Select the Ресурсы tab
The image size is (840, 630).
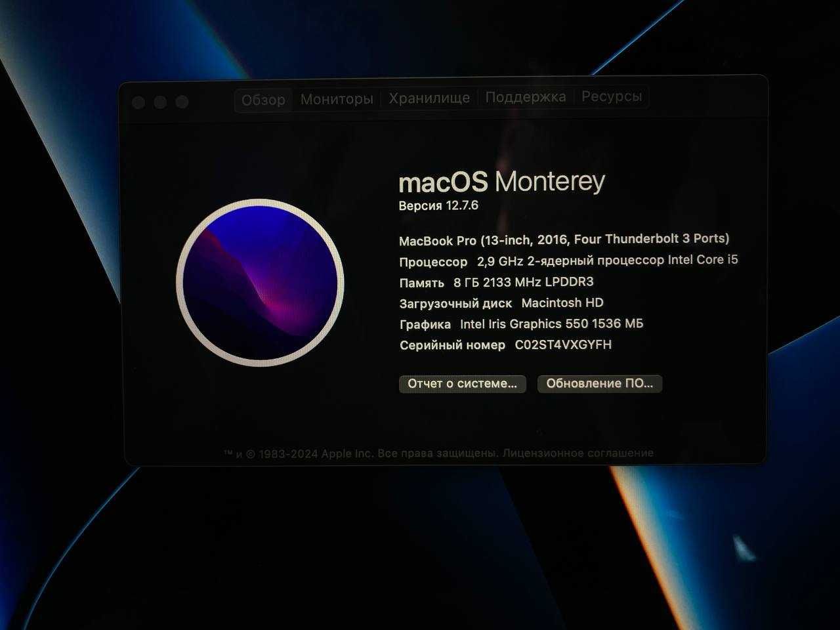coord(612,96)
